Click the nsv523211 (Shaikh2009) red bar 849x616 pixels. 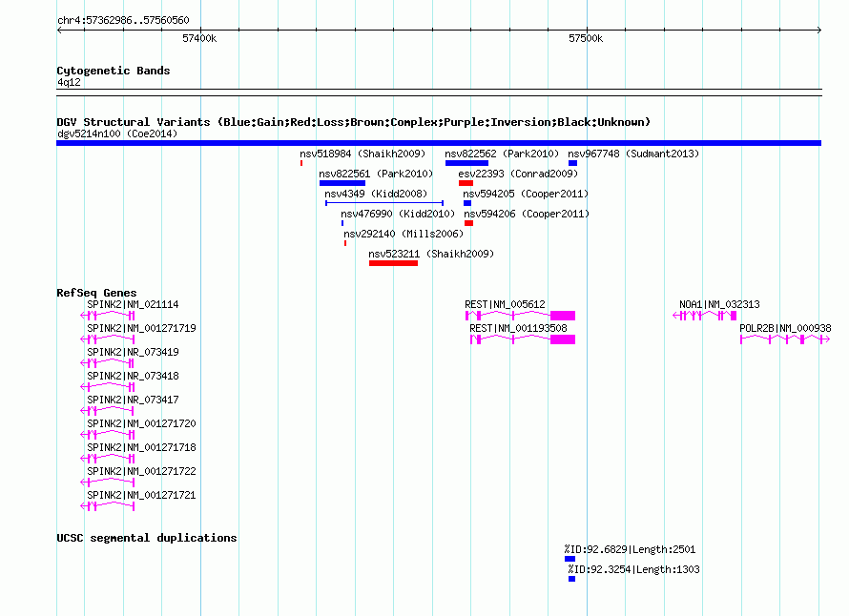pyautogui.click(x=393, y=263)
